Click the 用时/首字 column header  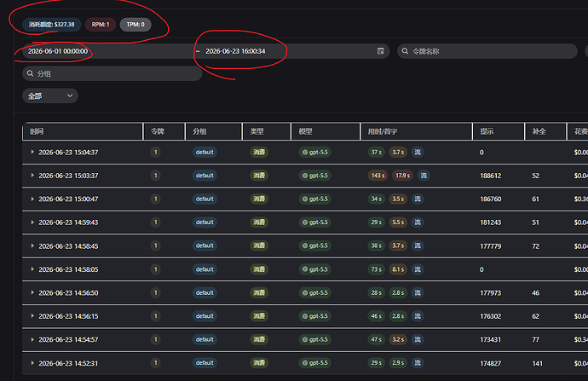coord(416,131)
